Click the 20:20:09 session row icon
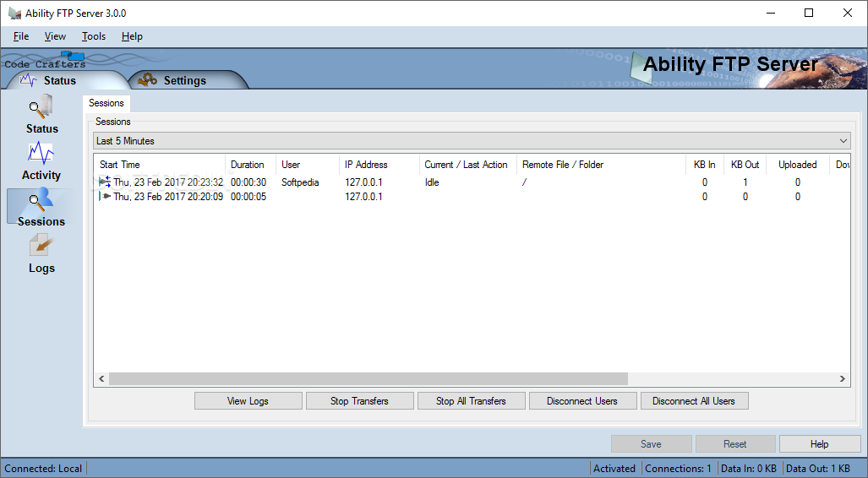The width and height of the screenshot is (868, 478). (x=105, y=196)
